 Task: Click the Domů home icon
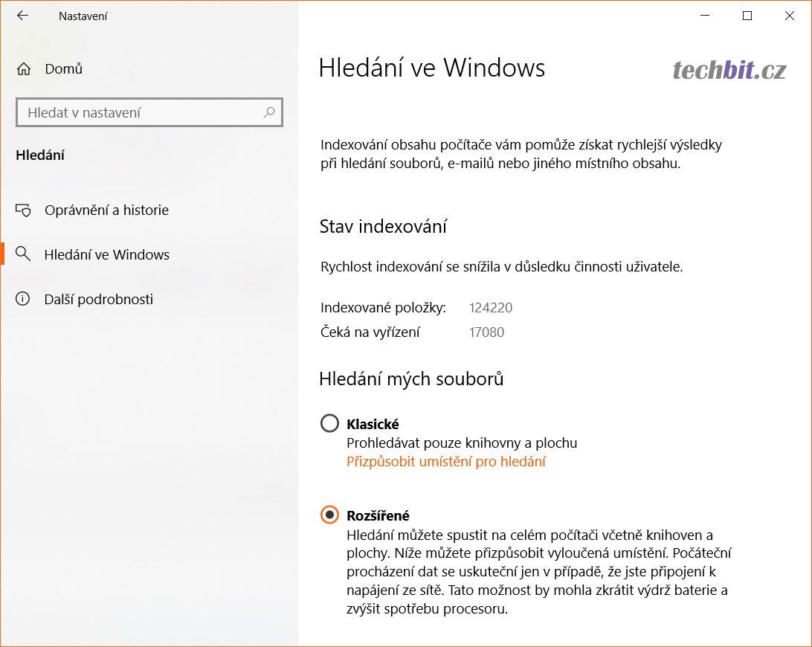(x=24, y=69)
